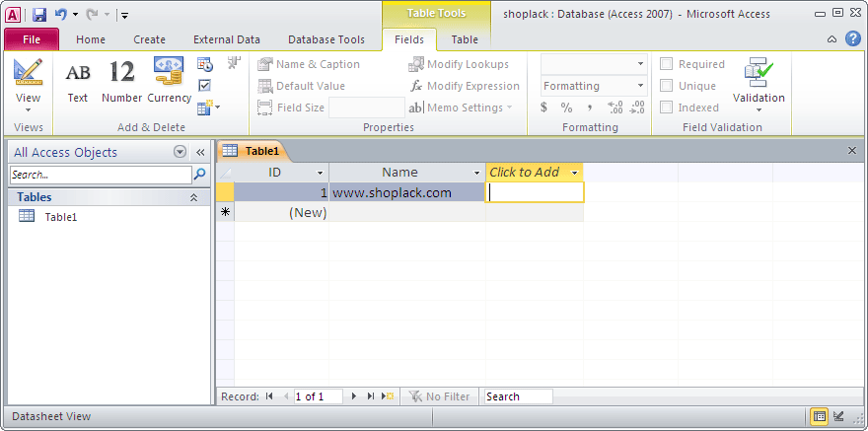The height and width of the screenshot is (431, 868).
Task: Click the No Filter indicator
Action: 439,396
